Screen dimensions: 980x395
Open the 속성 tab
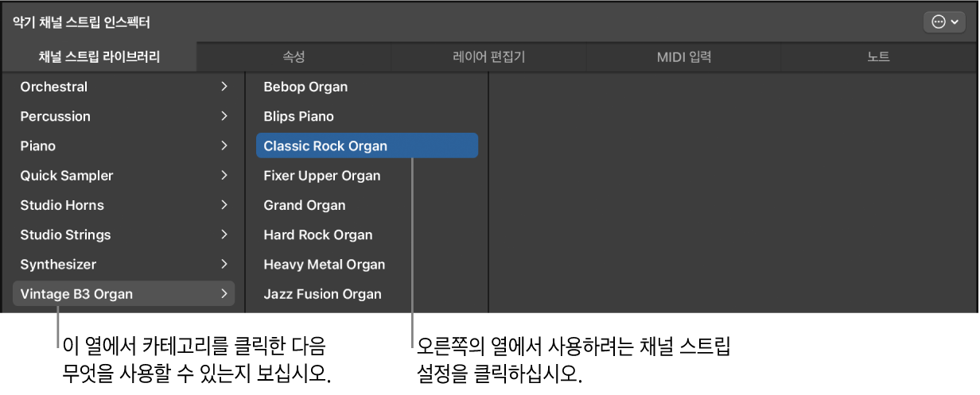coord(294,57)
